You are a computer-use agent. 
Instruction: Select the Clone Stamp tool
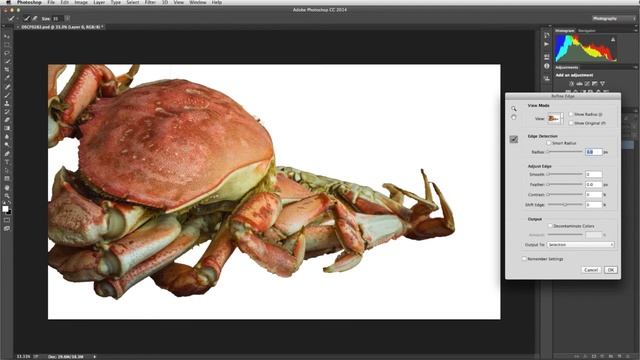(7, 103)
